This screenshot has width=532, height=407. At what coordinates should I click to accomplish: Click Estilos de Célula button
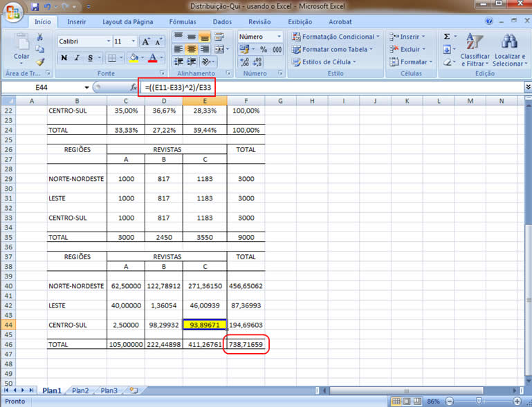[x=329, y=62]
